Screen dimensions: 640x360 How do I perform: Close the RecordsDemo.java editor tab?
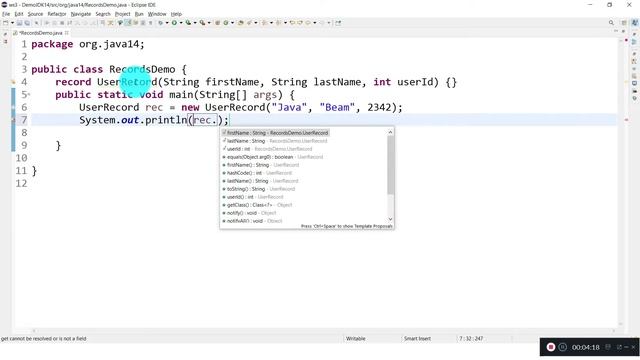[x=67, y=33]
